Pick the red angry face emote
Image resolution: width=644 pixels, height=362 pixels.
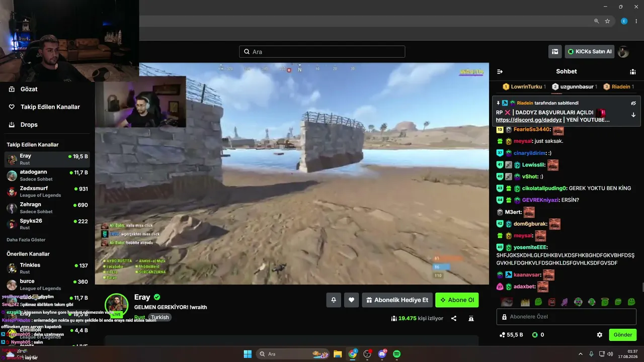point(552,302)
